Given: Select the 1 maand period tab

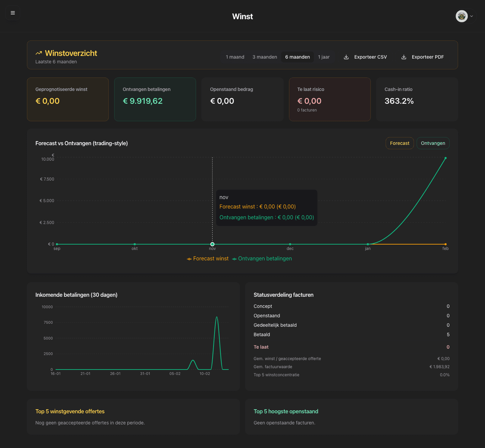Looking at the screenshot, I should tap(235, 57).
